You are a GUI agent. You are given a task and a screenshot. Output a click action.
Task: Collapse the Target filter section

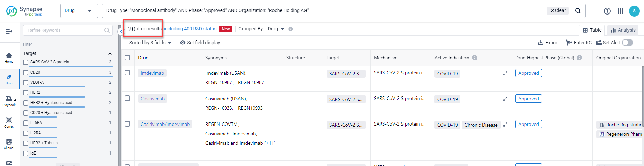110,54
